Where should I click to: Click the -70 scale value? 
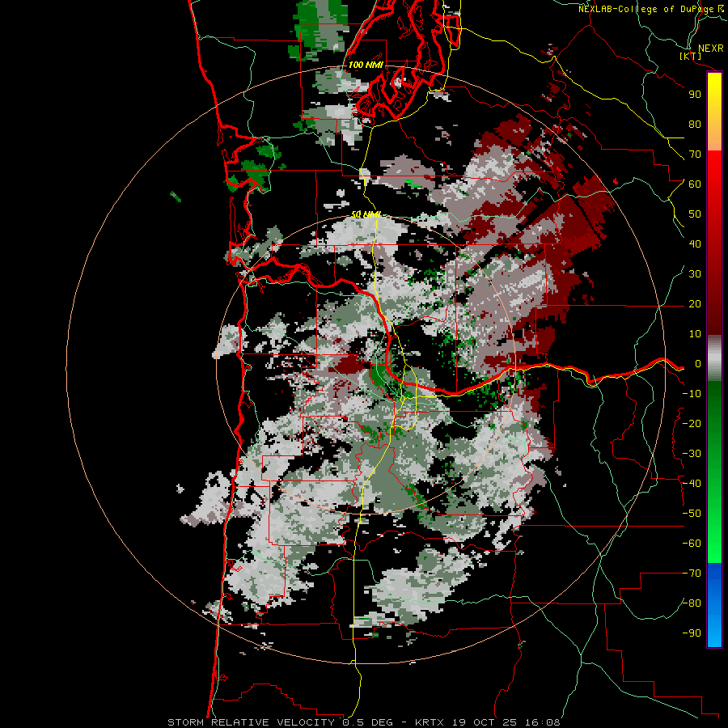click(x=692, y=574)
